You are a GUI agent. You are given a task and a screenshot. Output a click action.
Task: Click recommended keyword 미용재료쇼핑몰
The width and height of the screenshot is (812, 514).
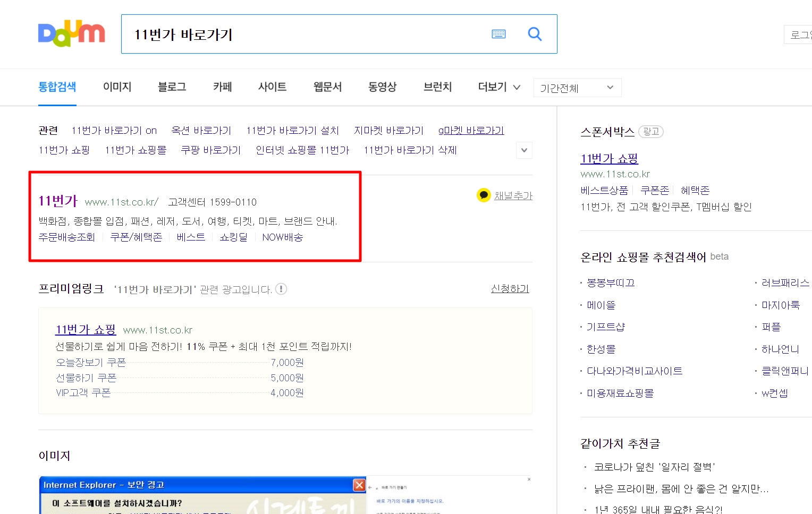point(620,393)
